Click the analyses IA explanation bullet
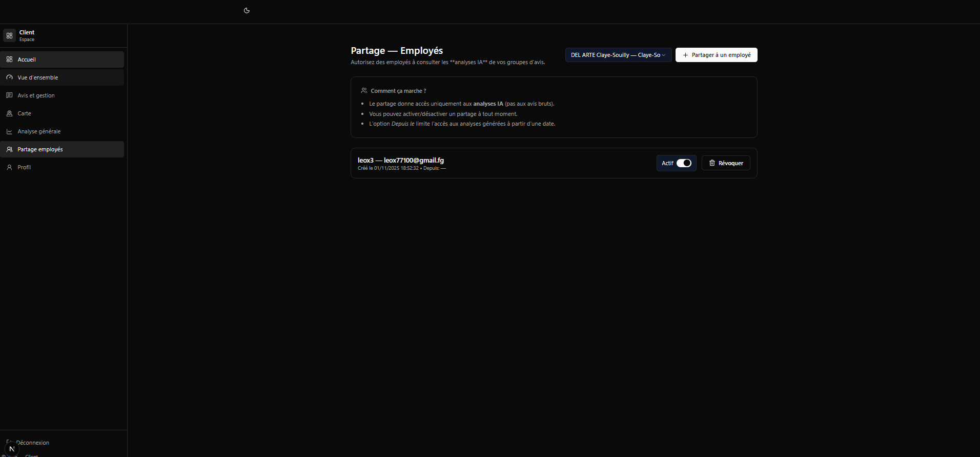 (461, 104)
